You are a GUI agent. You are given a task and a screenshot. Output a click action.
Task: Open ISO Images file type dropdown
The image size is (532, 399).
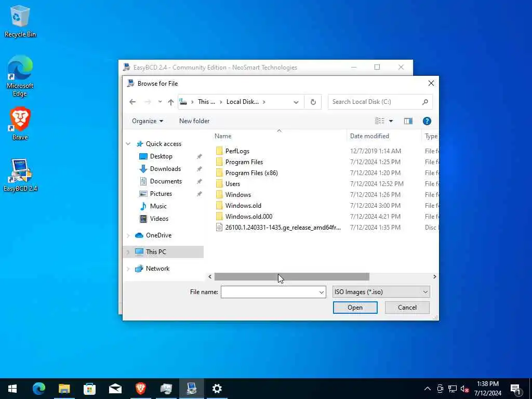pyautogui.click(x=381, y=292)
